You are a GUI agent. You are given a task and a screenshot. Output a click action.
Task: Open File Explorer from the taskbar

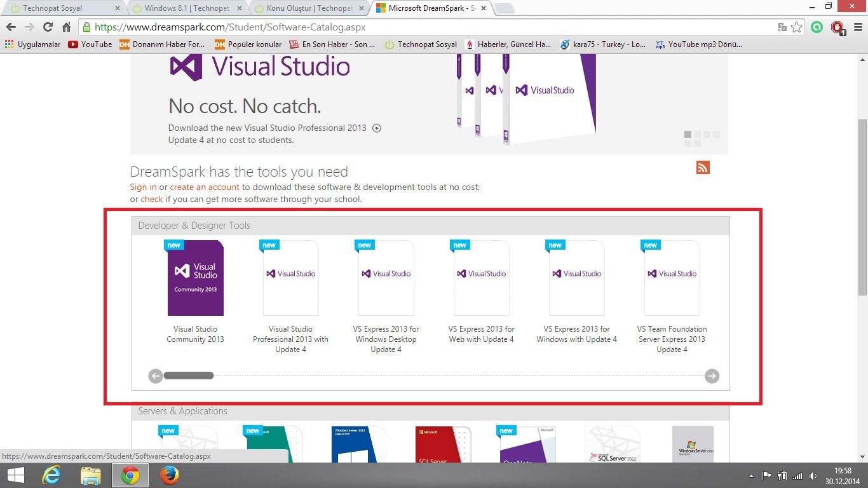tap(90, 475)
